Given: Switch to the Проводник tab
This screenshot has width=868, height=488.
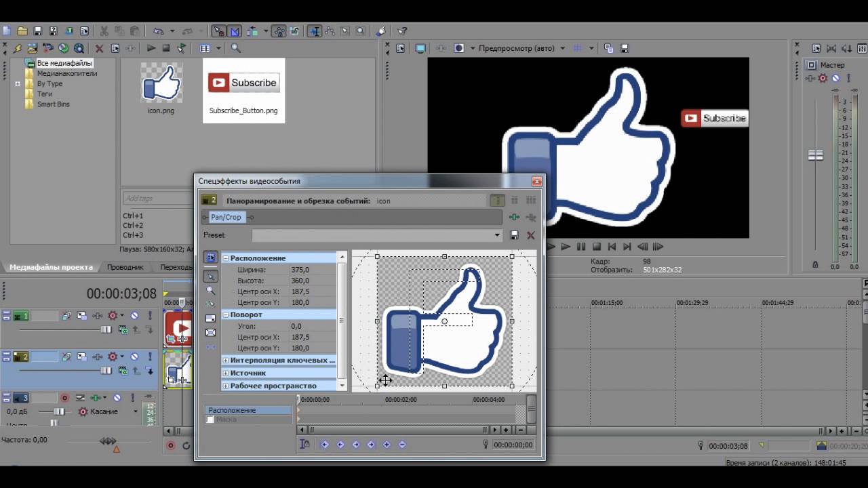Looking at the screenshot, I should point(125,267).
